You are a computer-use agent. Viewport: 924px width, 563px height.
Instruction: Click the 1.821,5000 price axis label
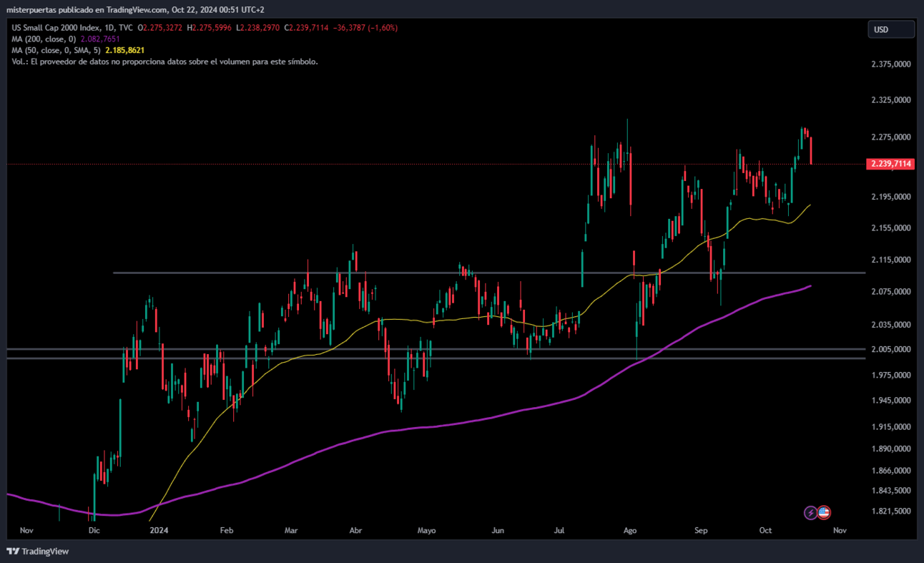coord(890,511)
